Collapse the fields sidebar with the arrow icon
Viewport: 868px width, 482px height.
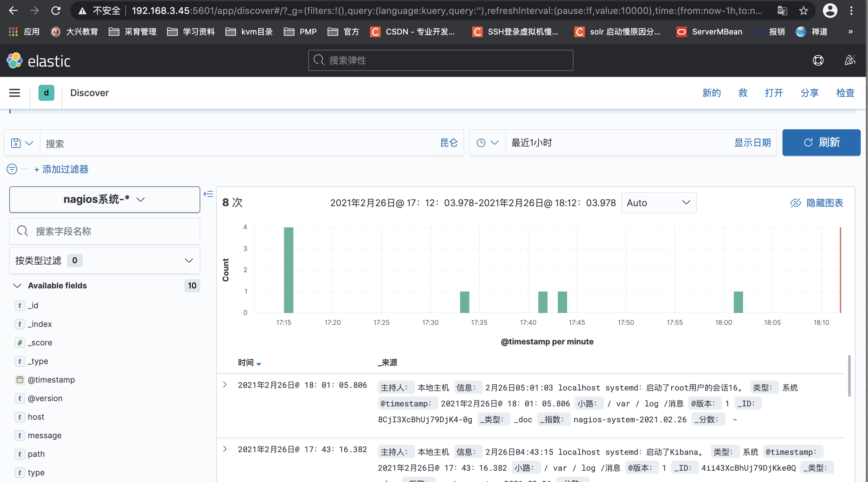[x=208, y=194]
